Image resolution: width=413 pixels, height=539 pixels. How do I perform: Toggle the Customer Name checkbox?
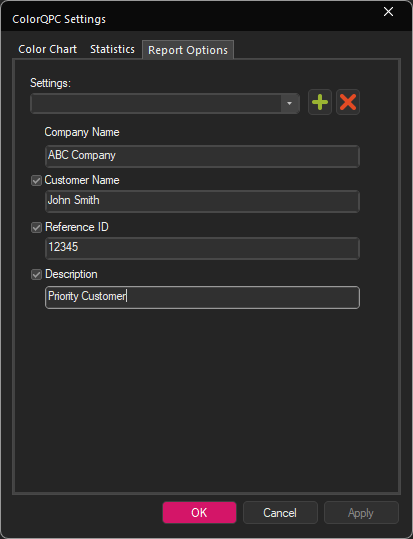click(x=36, y=180)
